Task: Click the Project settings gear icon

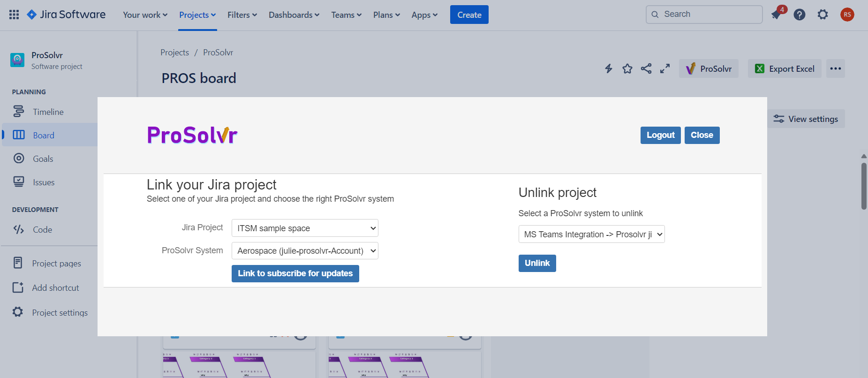Action: (18, 312)
